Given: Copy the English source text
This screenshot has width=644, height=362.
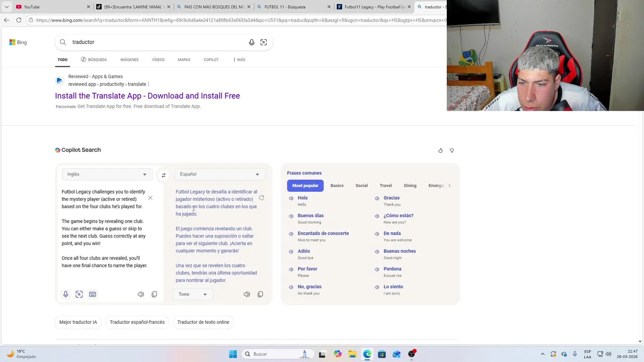Looking at the screenshot, I should (154, 294).
